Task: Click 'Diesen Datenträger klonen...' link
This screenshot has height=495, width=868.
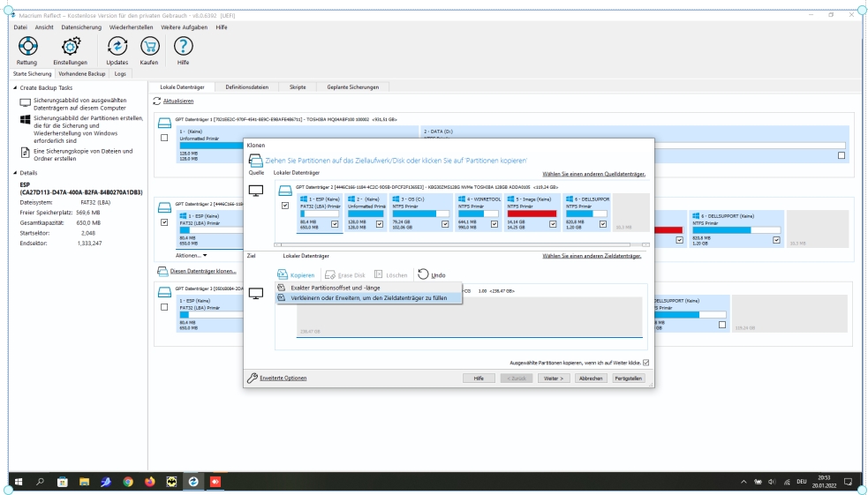Action: pos(203,271)
